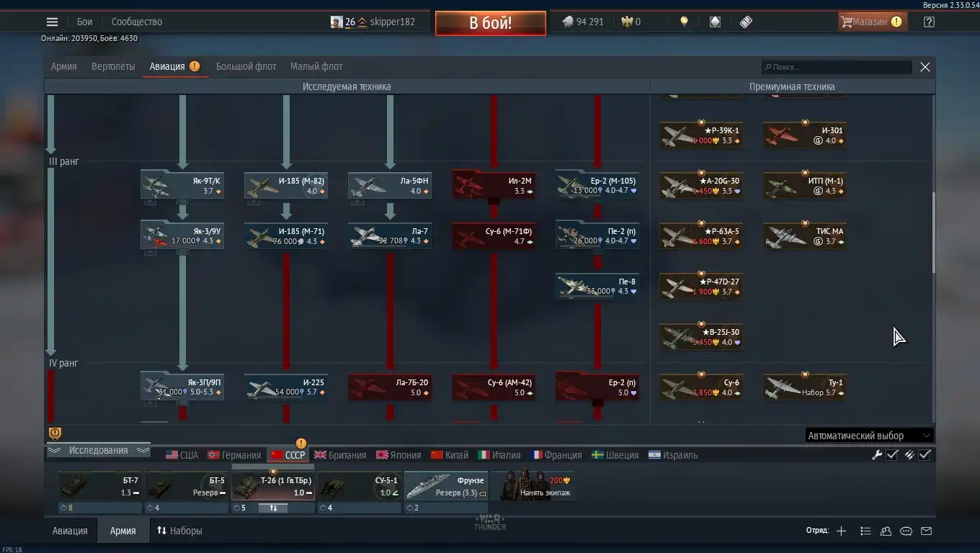Screen dimensions: 980x553
Task: Switch to the Вертолёты tab
Action: tap(113, 66)
